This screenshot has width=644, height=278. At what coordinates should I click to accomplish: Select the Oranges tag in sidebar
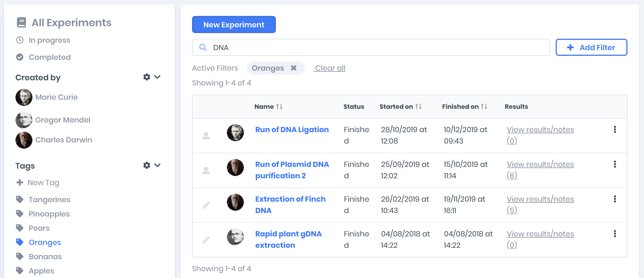(44, 242)
